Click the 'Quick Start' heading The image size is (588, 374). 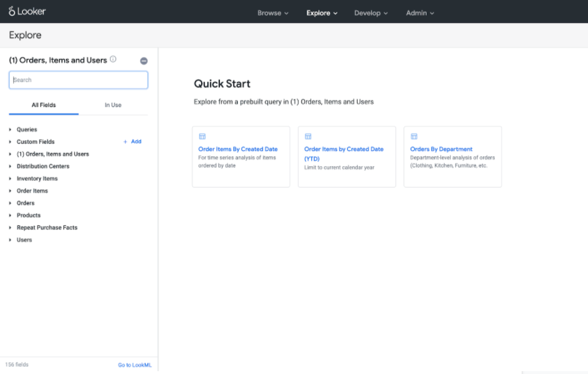(222, 83)
